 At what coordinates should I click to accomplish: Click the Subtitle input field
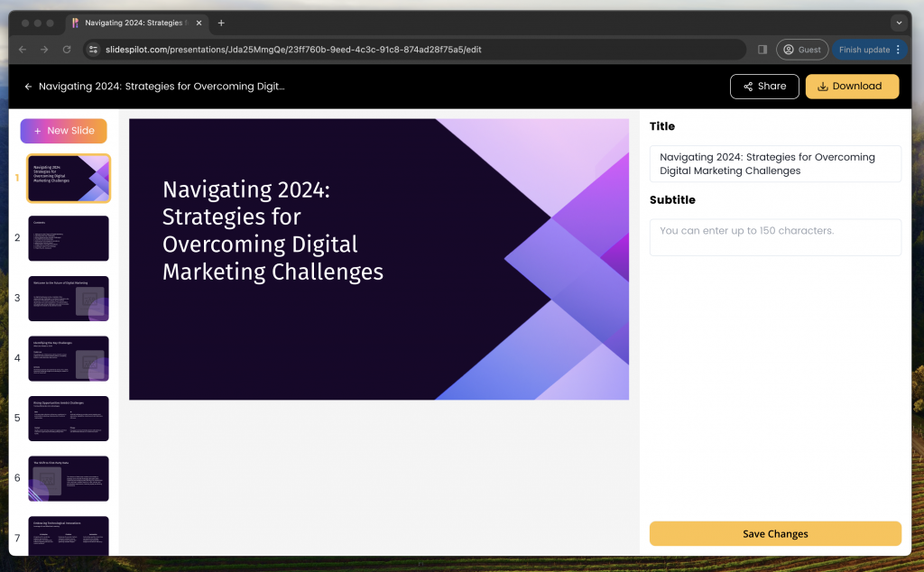[x=775, y=237]
